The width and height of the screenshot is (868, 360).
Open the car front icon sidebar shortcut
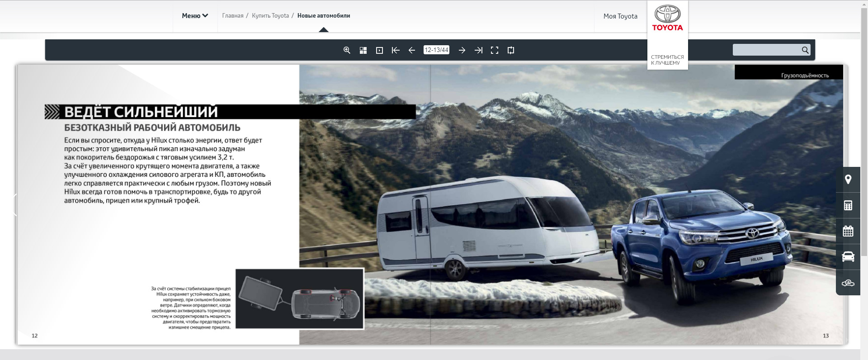(x=848, y=257)
